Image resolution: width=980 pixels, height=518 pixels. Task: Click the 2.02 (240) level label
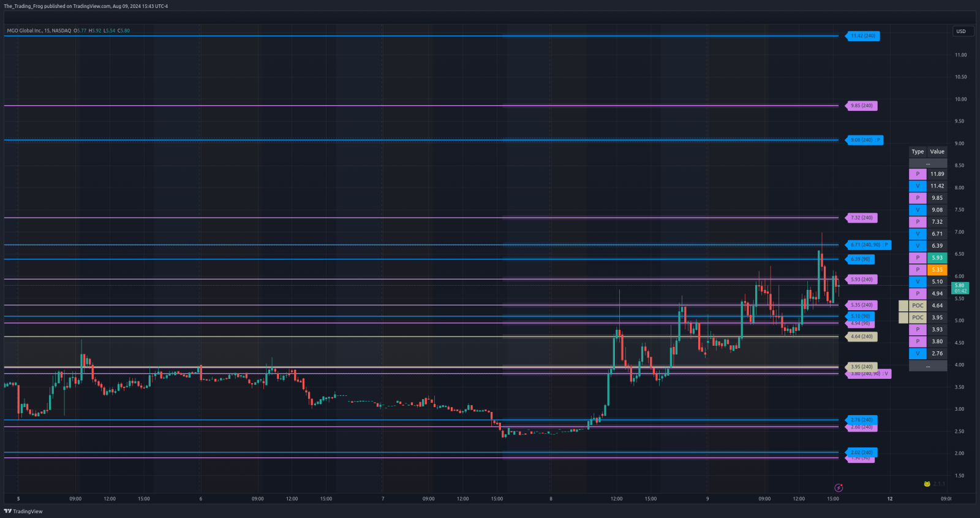(861, 452)
